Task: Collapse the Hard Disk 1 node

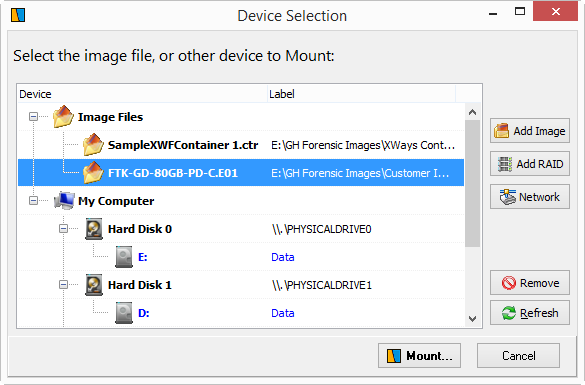Action: pos(63,285)
